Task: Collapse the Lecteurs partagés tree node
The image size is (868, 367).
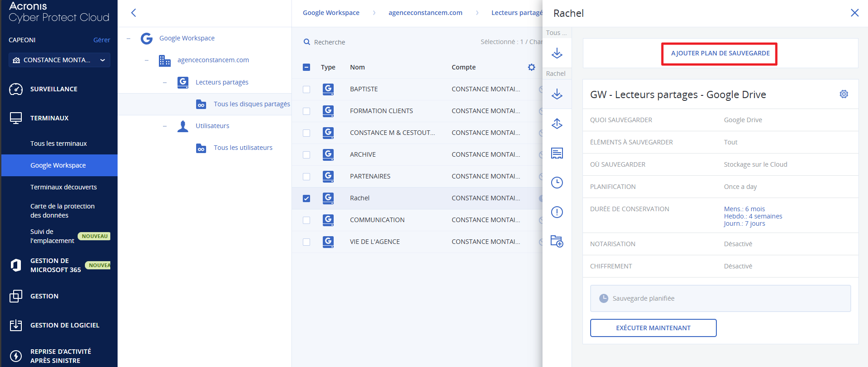Action: point(165,82)
